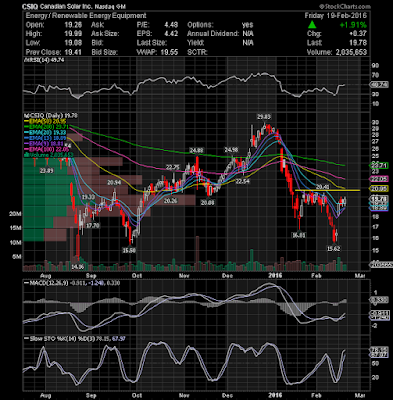The width and height of the screenshot is (393, 400).
Task: Click the +1.91% percent change value
Action: pos(353,25)
